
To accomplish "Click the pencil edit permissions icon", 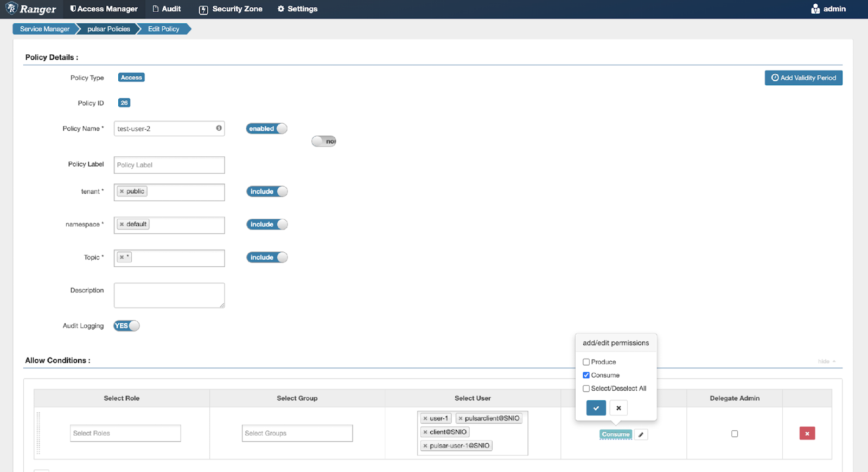I will [641, 435].
